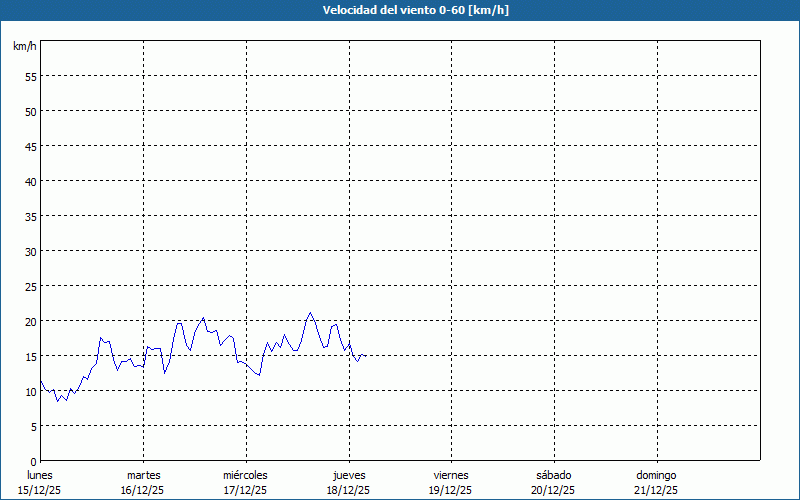Click the 0 value at the axis origin
The width and height of the screenshot is (800, 500).
point(33,461)
